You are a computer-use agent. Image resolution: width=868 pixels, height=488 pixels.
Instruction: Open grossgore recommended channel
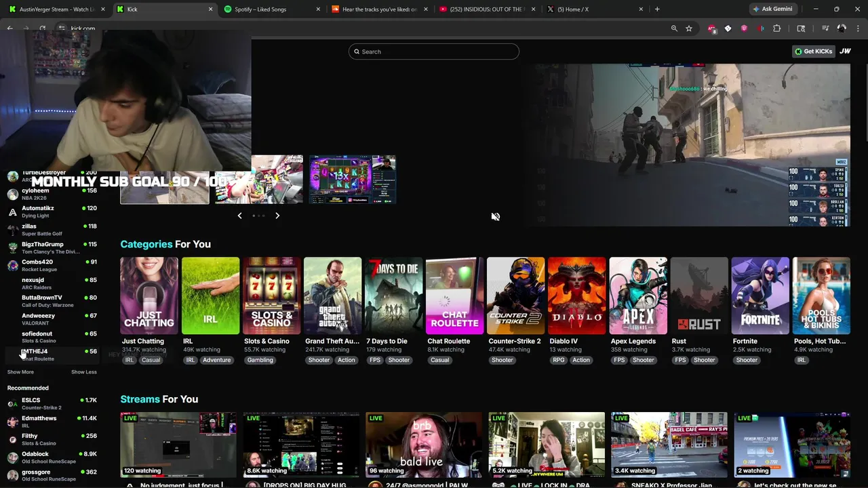click(x=52, y=475)
